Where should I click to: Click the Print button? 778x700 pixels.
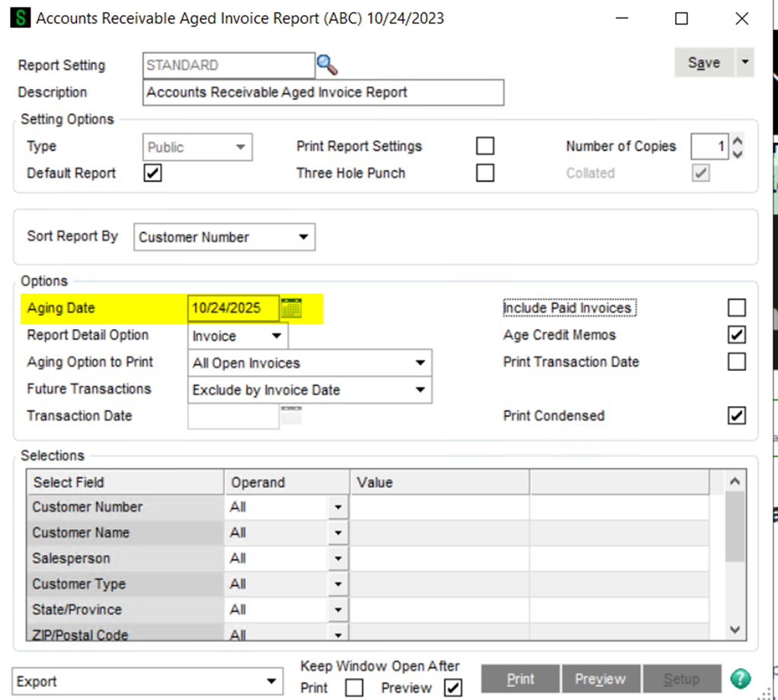520,679
